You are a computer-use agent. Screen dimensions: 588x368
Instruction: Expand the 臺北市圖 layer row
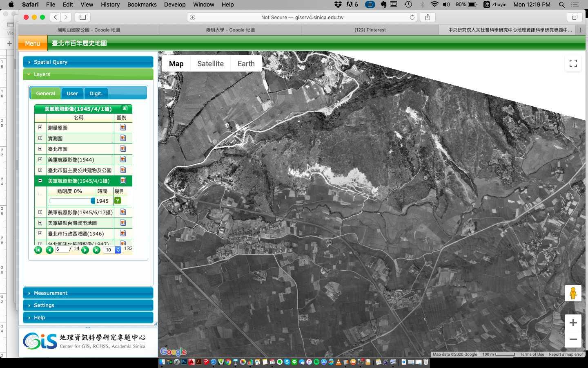(40, 149)
